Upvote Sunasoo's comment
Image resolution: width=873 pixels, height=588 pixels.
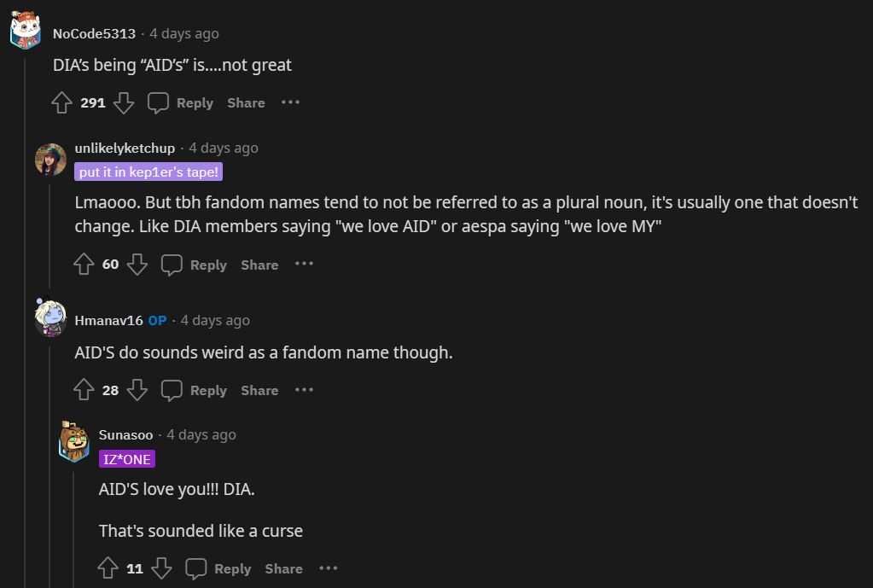[x=108, y=568]
